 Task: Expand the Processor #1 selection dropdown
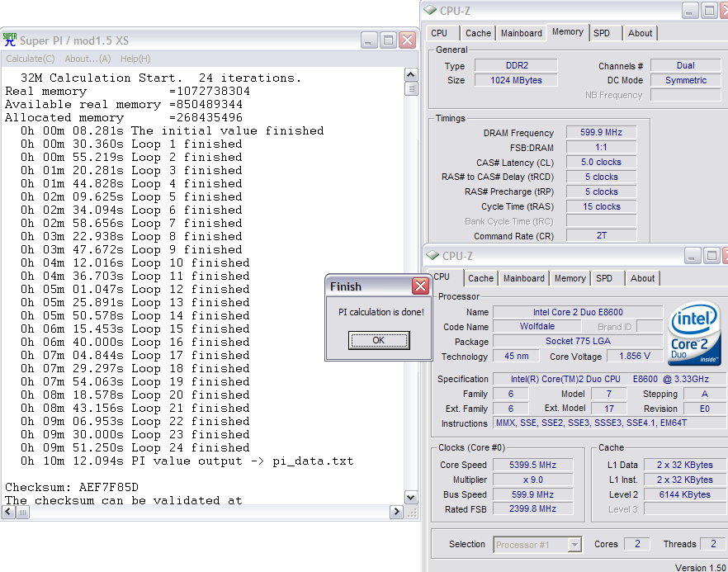[x=574, y=544]
